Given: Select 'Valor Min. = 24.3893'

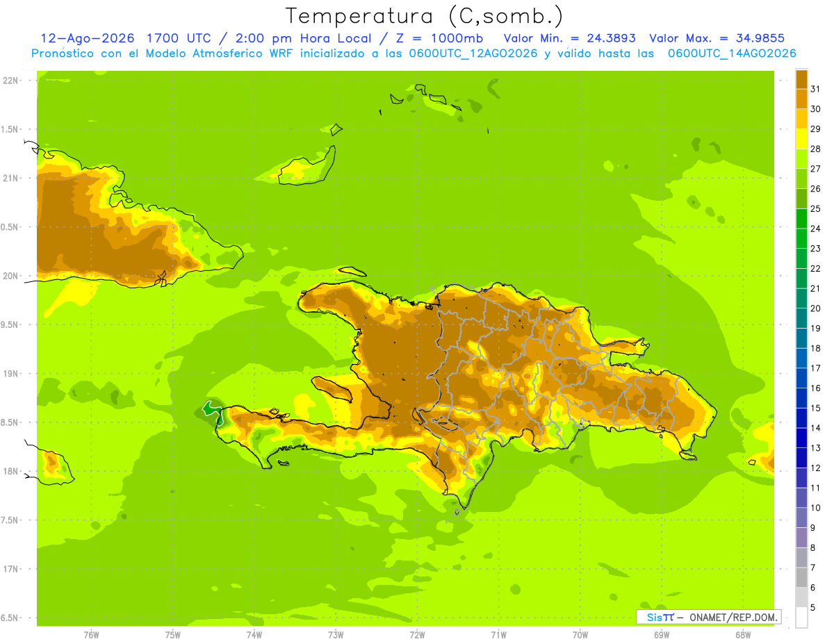Looking at the screenshot, I should tap(570, 38).
